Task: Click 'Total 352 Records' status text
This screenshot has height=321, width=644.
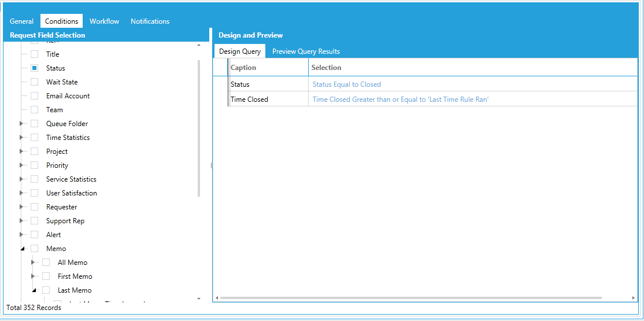Action: (34, 308)
